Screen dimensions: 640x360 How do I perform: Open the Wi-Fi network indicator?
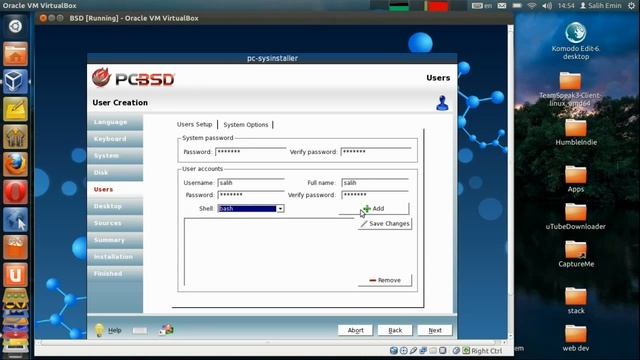pyautogui.click(x=531, y=6)
